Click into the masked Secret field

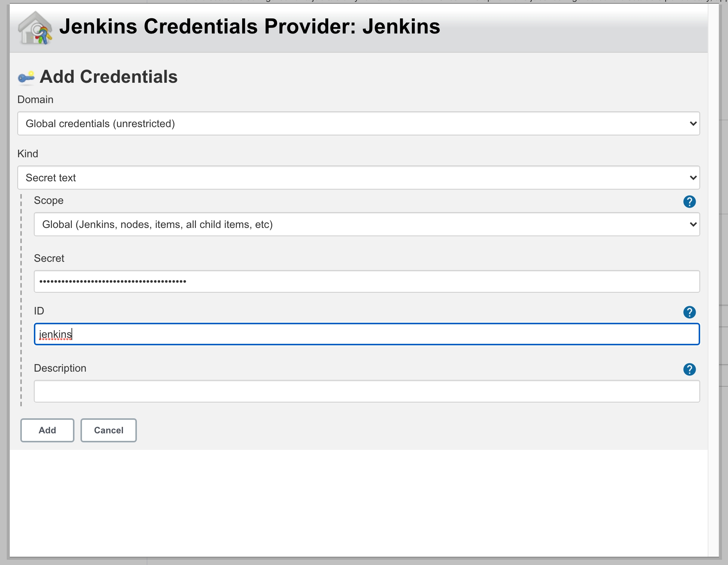tap(366, 281)
